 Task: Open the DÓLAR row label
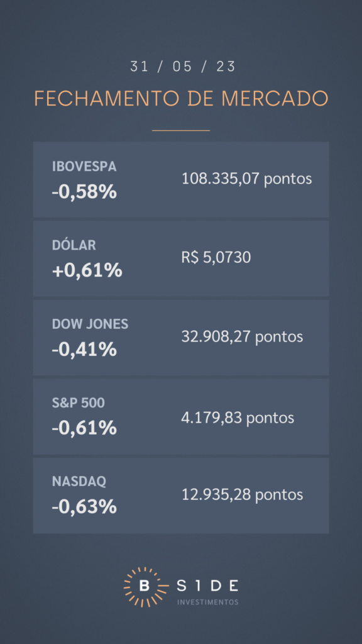coord(74,245)
